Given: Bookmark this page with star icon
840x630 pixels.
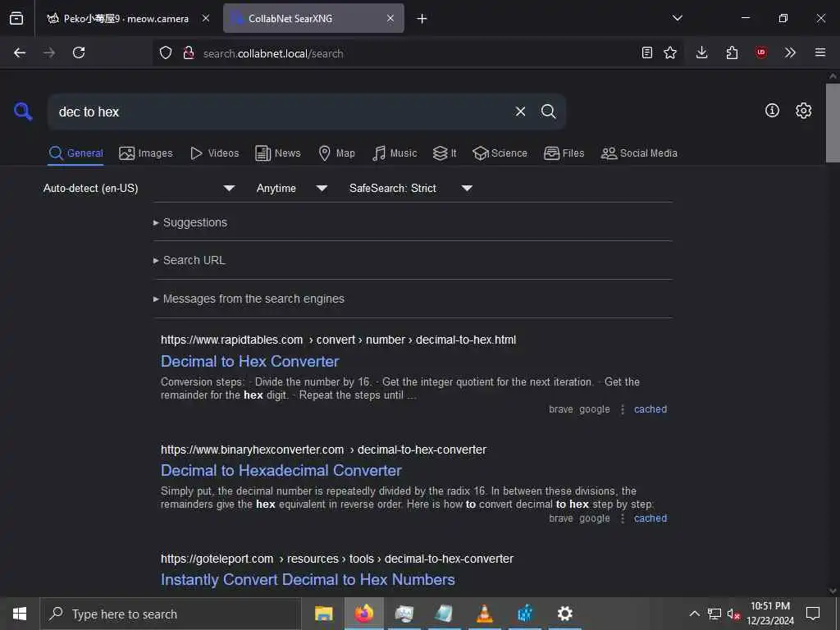Looking at the screenshot, I should (669, 52).
